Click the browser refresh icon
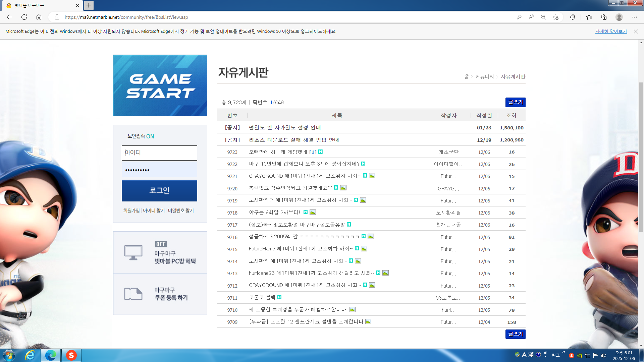Viewport: 644px width, 362px height. (x=24, y=17)
